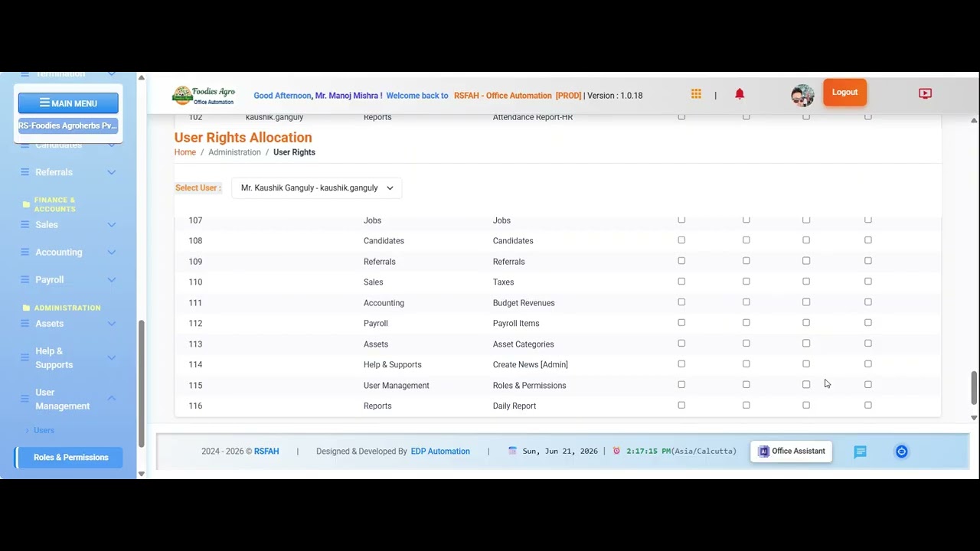
Task: Tick first checkbox in Daily Report row 116
Action: [x=681, y=406]
